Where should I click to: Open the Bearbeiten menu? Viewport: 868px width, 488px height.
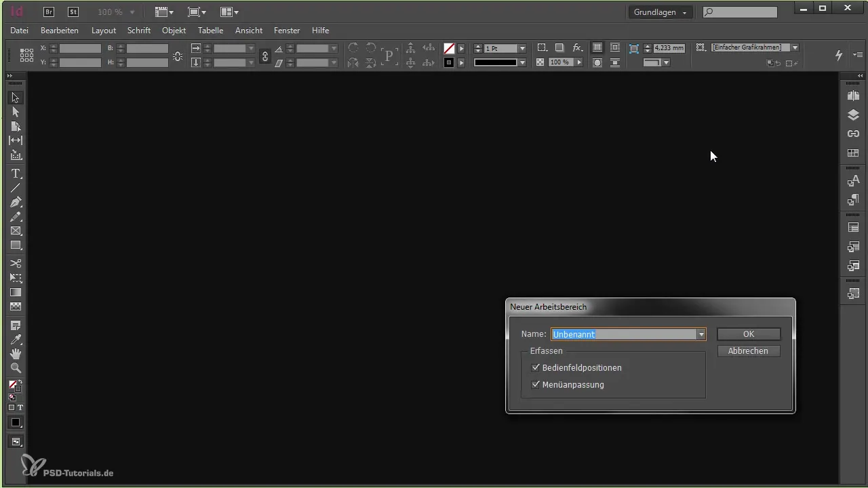[x=60, y=30]
